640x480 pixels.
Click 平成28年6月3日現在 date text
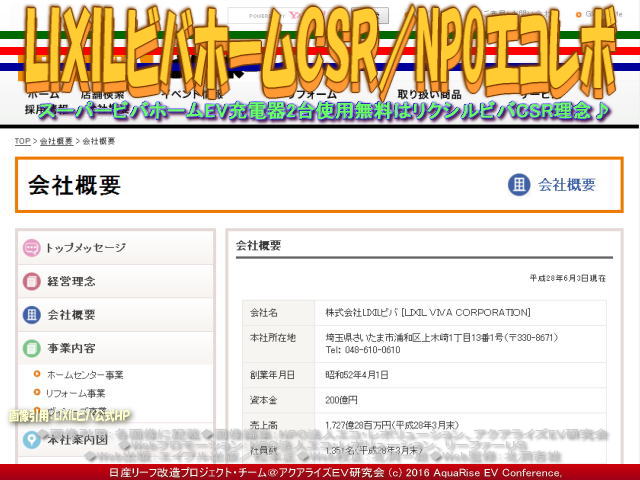(567, 278)
